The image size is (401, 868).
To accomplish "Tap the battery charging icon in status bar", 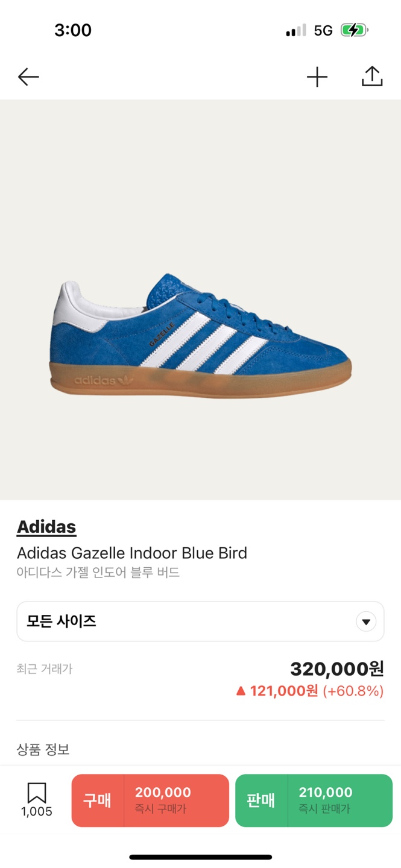I will [x=355, y=30].
